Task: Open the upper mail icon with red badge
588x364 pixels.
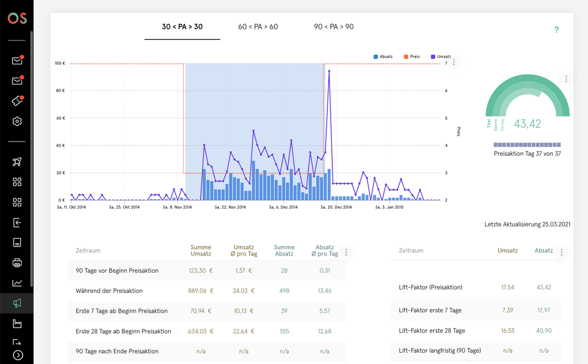Action: coord(17,60)
